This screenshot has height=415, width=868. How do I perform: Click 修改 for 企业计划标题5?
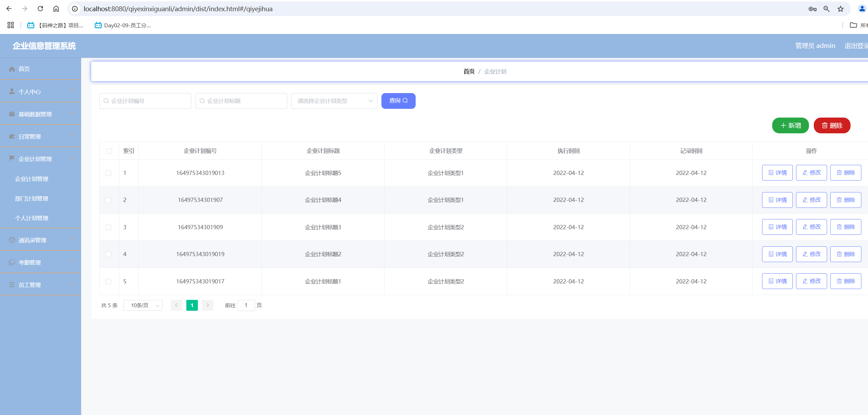click(811, 173)
